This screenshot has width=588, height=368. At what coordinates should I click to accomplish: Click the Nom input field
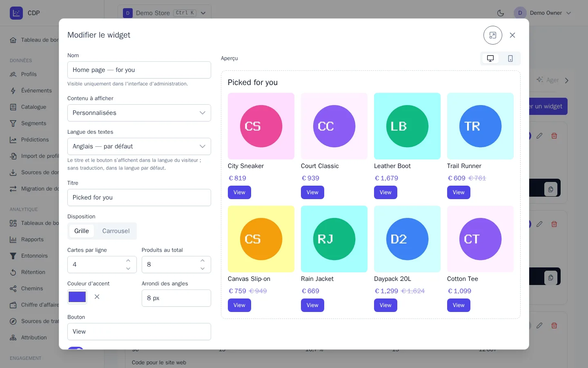[139, 70]
